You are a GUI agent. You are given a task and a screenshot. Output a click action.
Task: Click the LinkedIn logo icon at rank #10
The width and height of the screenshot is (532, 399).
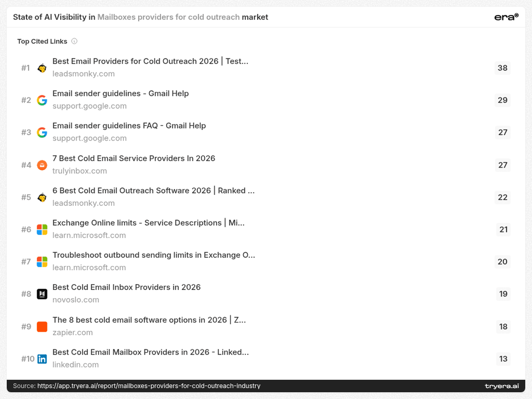tap(42, 359)
